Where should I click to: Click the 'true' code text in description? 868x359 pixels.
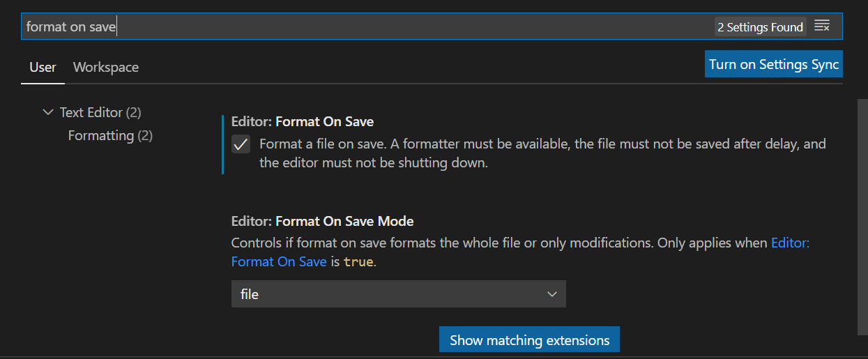[358, 262]
